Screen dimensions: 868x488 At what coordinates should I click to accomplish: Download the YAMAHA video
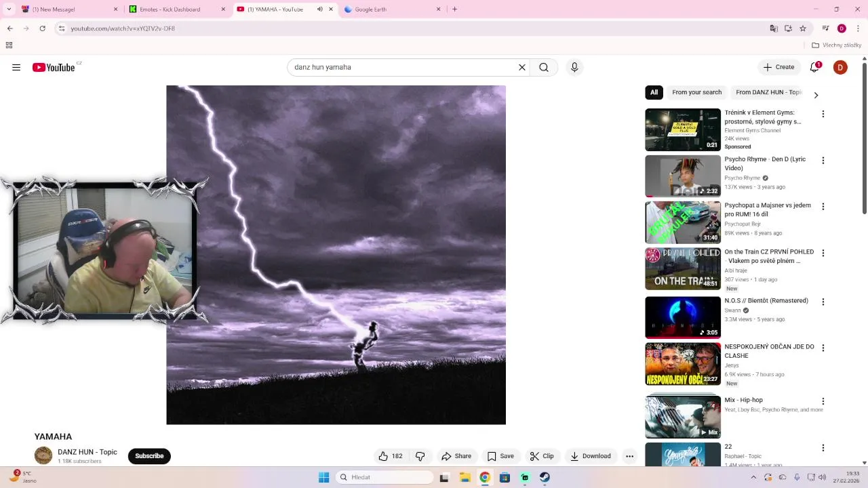pyautogui.click(x=591, y=456)
